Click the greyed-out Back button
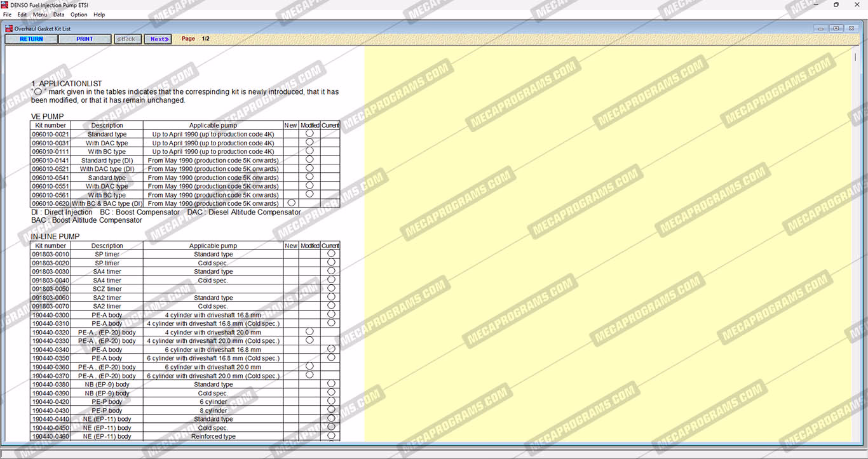 pyautogui.click(x=128, y=39)
